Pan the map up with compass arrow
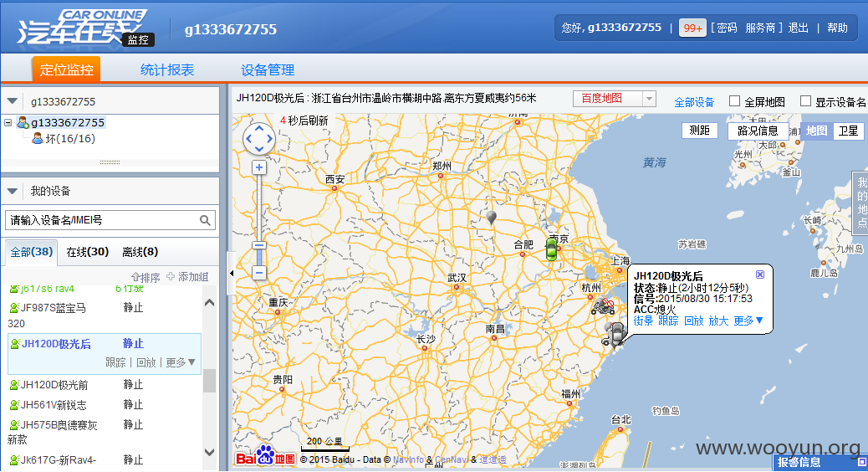This screenshot has height=472, width=868. point(259,128)
